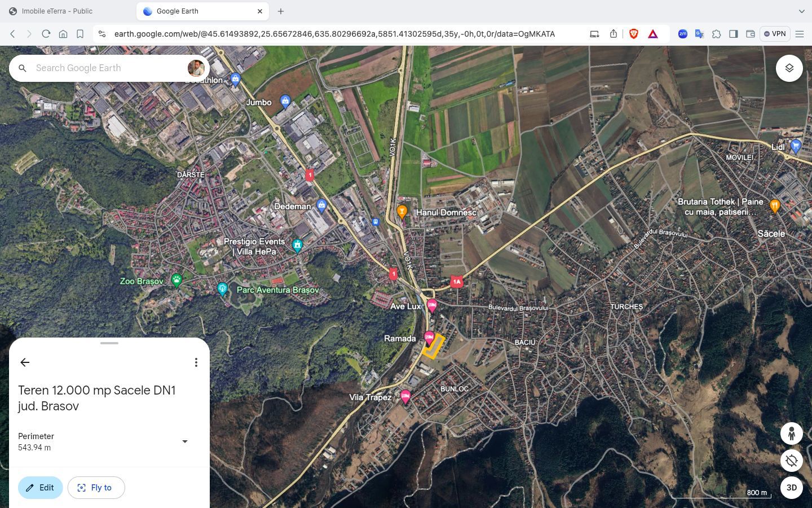
Task: Expand the Perimeter measurement dropdown
Action: (184, 441)
